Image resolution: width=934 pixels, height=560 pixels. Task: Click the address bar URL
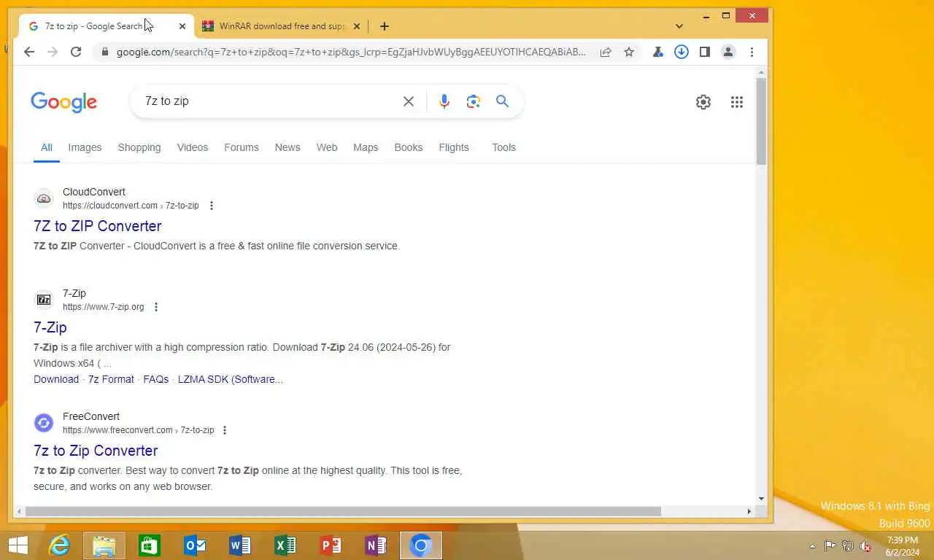click(351, 52)
